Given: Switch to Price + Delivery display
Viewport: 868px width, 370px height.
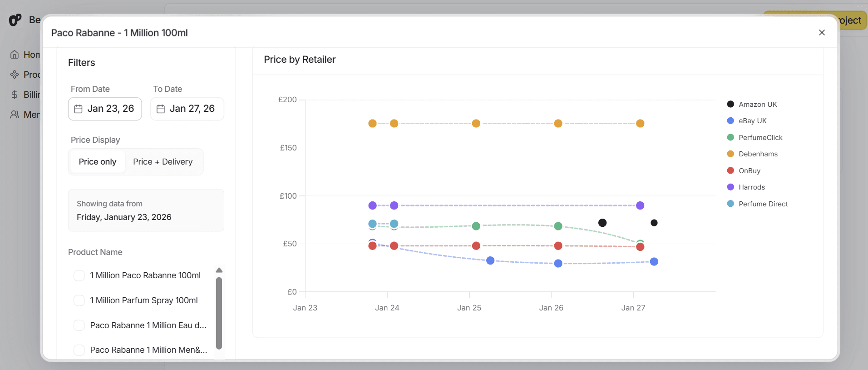Looking at the screenshot, I should (x=163, y=162).
